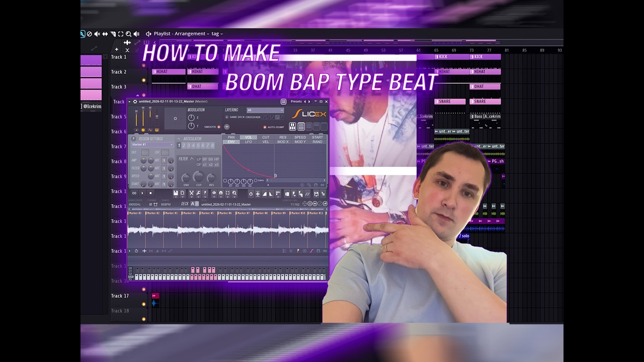644x362 pixels.
Task: Select articulator number 2
Action: (x=184, y=145)
